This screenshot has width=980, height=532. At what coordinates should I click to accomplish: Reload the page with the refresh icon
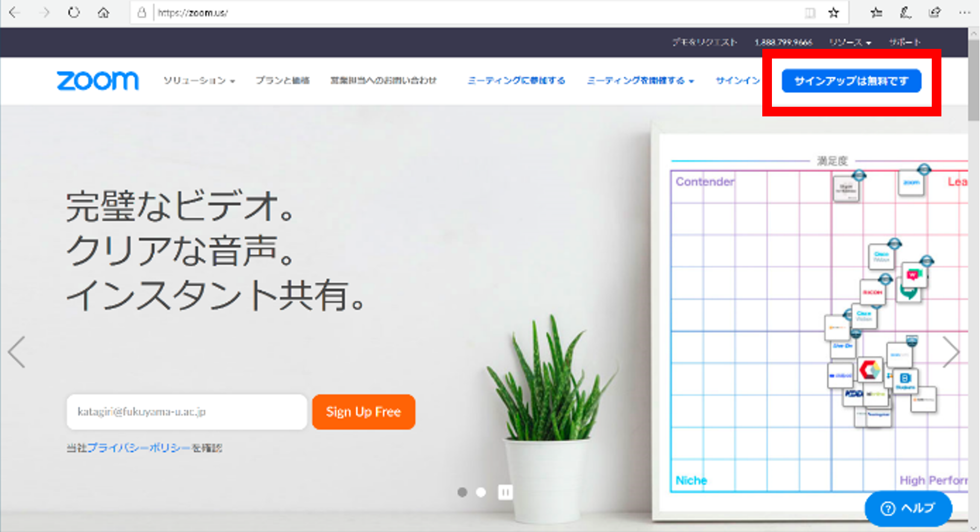(74, 13)
